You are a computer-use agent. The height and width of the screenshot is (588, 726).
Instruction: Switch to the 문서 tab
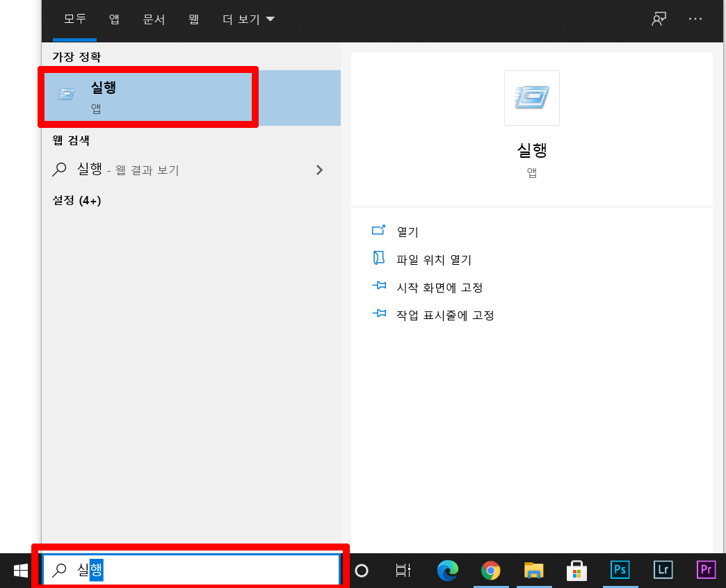154,19
